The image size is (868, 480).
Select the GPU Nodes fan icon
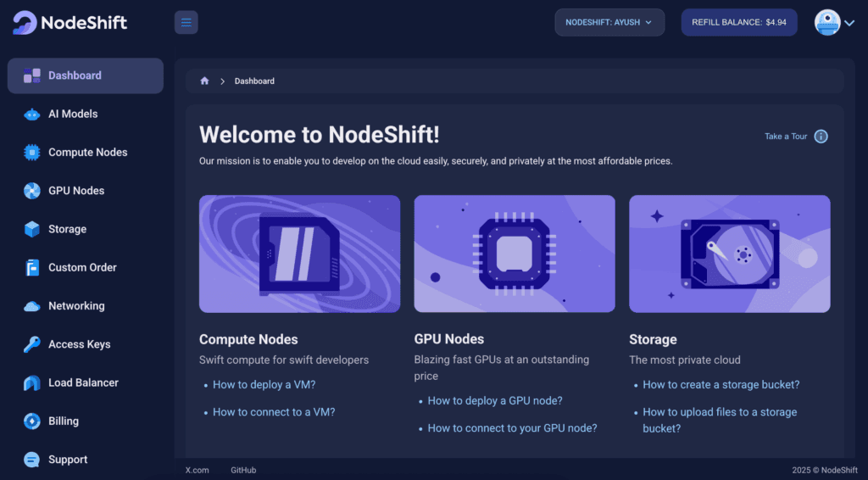[31, 191]
